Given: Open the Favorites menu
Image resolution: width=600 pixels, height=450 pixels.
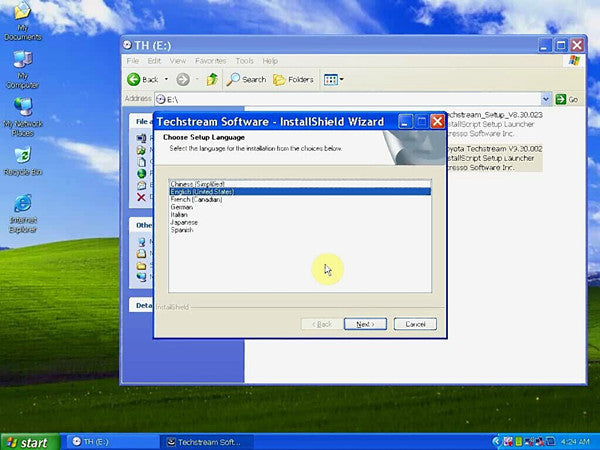Looking at the screenshot, I should point(210,61).
